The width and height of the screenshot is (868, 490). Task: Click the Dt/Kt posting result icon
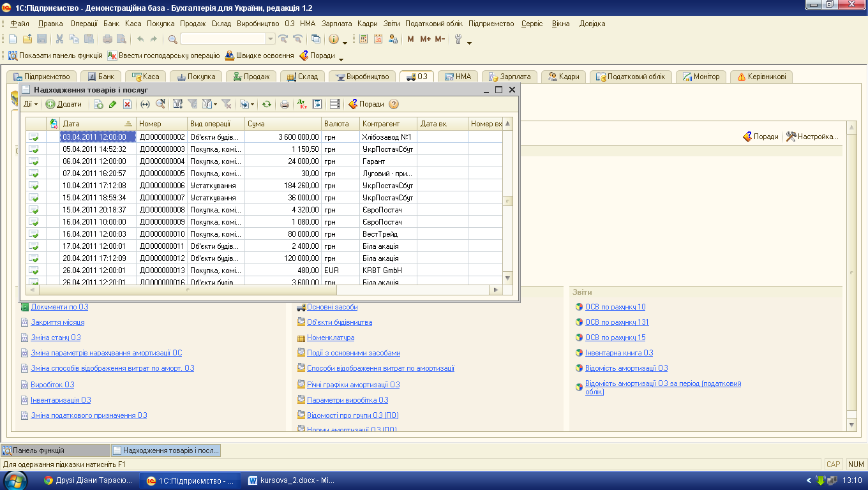302,104
